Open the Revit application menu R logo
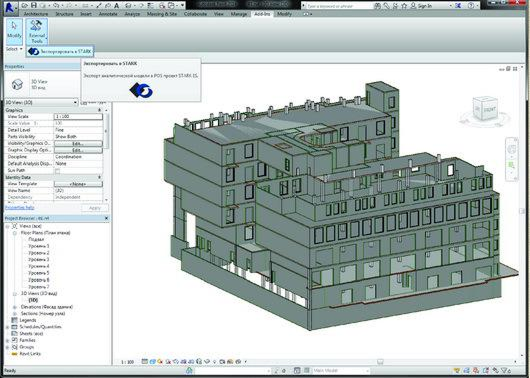The height and width of the screenshot is (378, 530). coord(10,6)
